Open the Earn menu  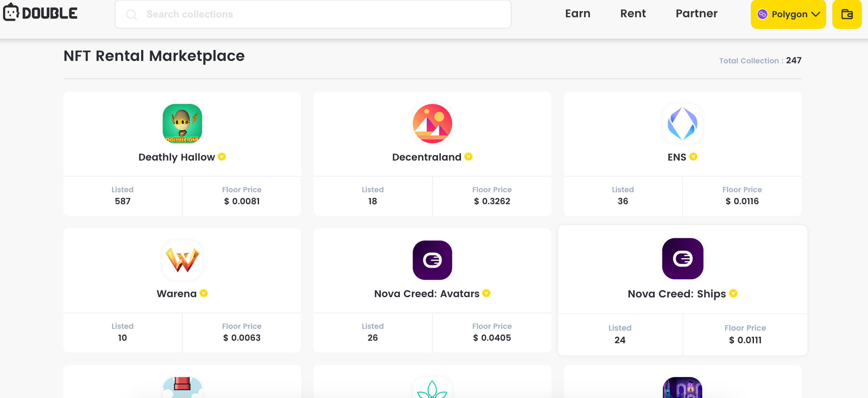[578, 13]
